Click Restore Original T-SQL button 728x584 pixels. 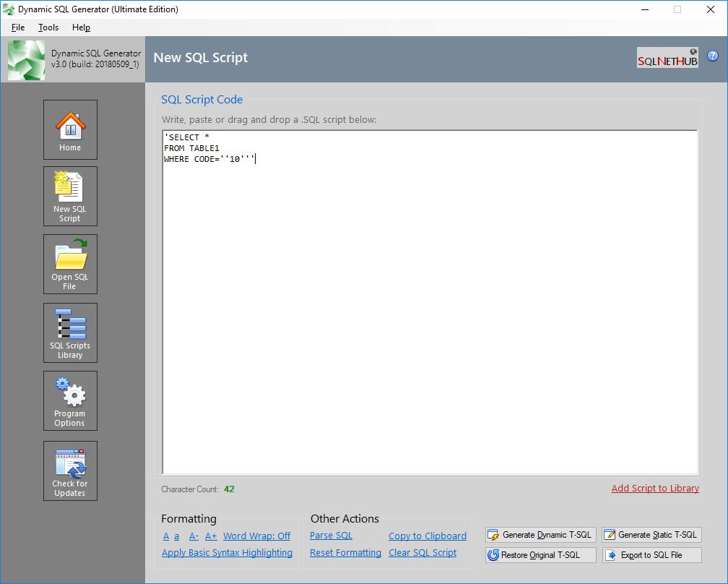pyautogui.click(x=541, y=555)
